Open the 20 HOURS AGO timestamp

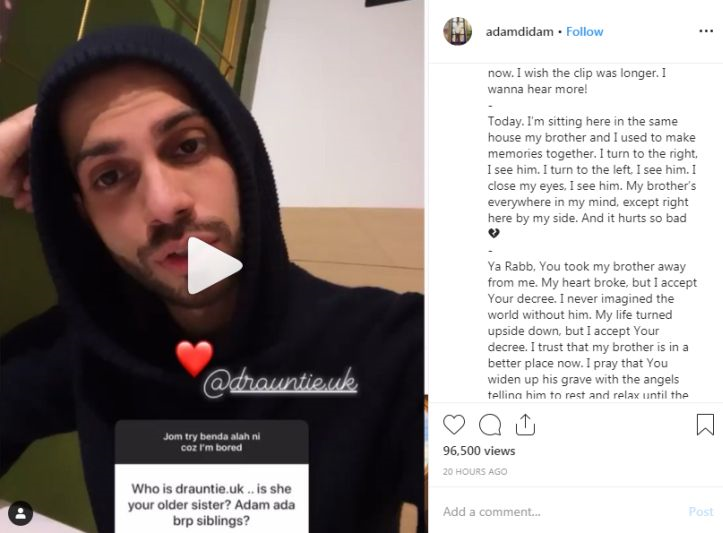pos(475,472)
